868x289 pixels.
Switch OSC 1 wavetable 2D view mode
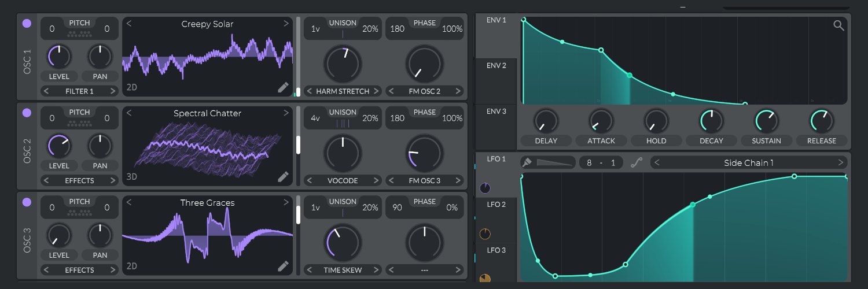(x=132, y=87)
